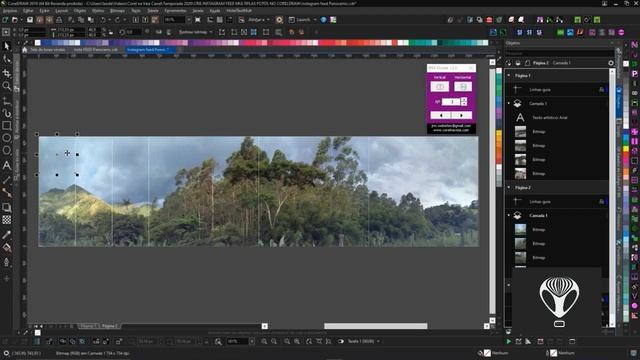Switch to Instagram Feed Panorâmic document tab
The width and height of the screenshot is (640, 360).
[149, 50]
